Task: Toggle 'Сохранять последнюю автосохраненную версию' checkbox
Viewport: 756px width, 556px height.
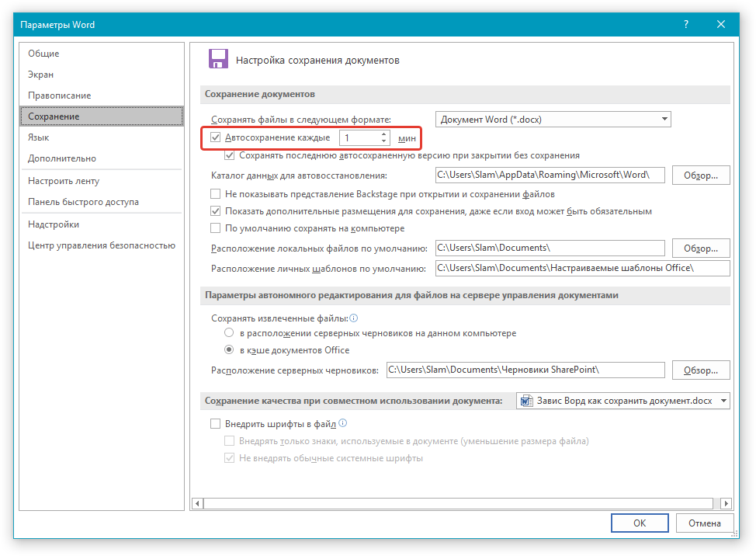Action: tap(230, 155)
